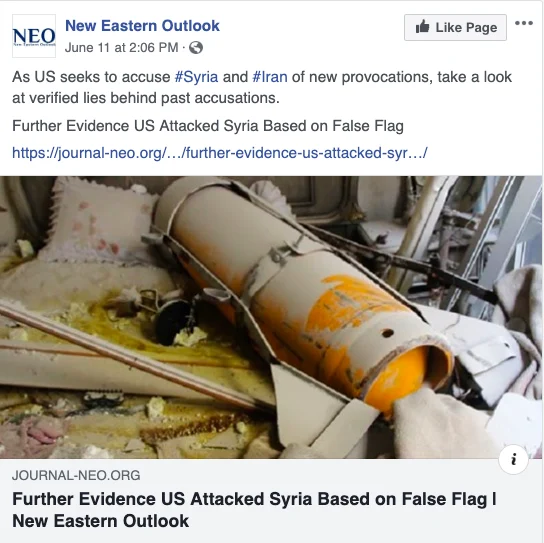Image resolution: width=544 pixels, height=543 pixels.
Task: Open the headline Further Evidence US Attacked Syria
Action: pos(252,499)
